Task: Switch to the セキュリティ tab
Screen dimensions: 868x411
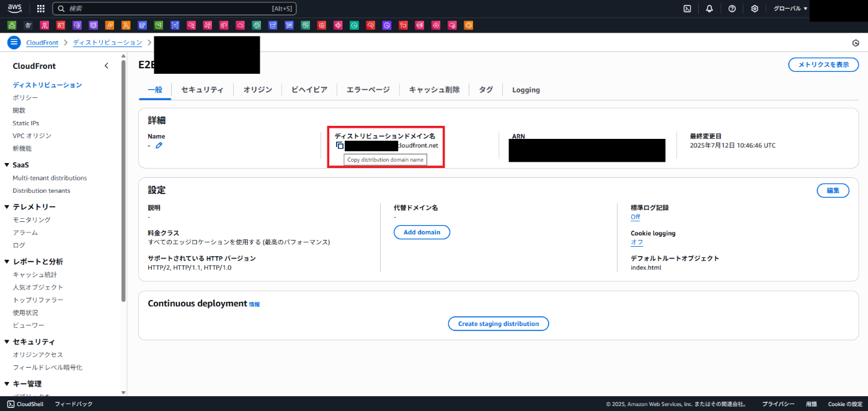Action: pos(202,89)
